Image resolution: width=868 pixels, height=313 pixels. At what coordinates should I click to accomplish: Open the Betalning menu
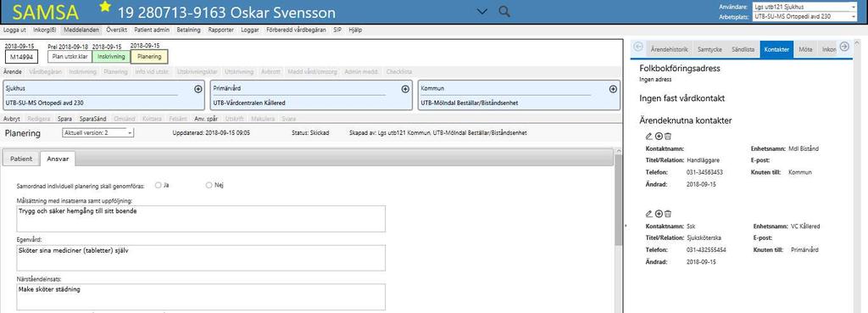(x=188, y=30)
